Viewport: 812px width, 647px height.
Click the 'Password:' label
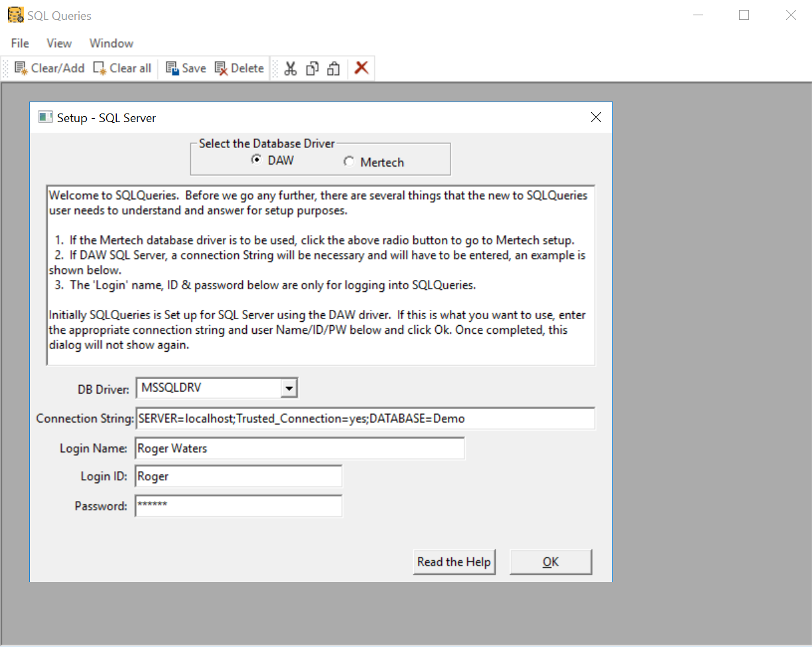tap(101, 506)
